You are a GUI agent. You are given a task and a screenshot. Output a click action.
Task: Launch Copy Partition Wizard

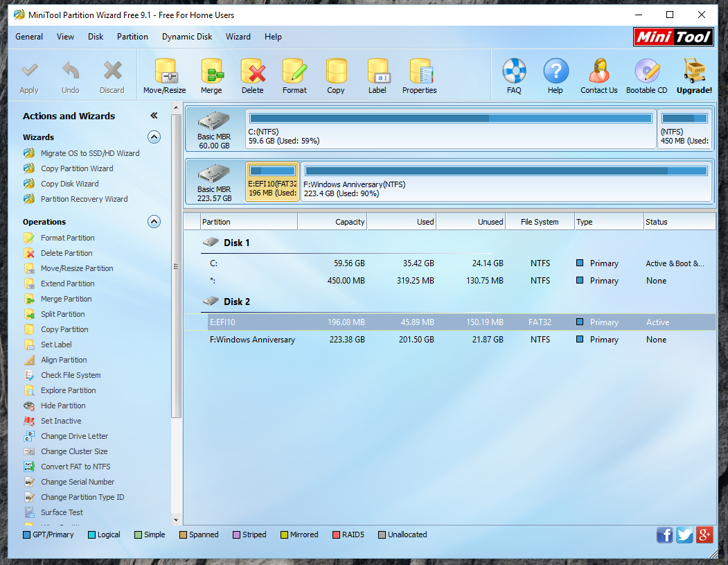[77, 168]
